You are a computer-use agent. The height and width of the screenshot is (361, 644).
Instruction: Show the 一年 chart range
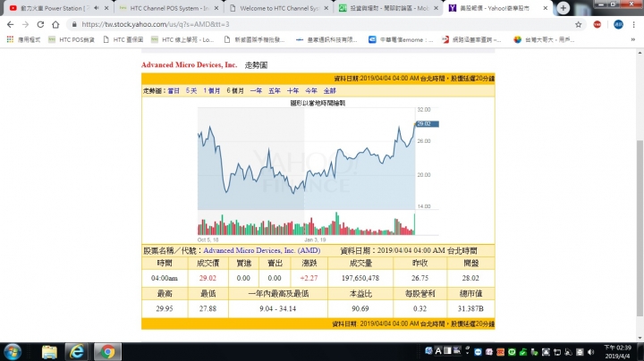pyautogui.click(x=256, y=90)
